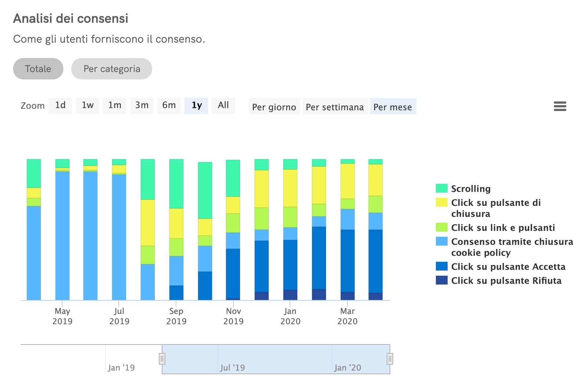Switch to the "Per categoria" view
This screenshot has height=386, width=588.
pyautogui.click(x=111, y=69)
